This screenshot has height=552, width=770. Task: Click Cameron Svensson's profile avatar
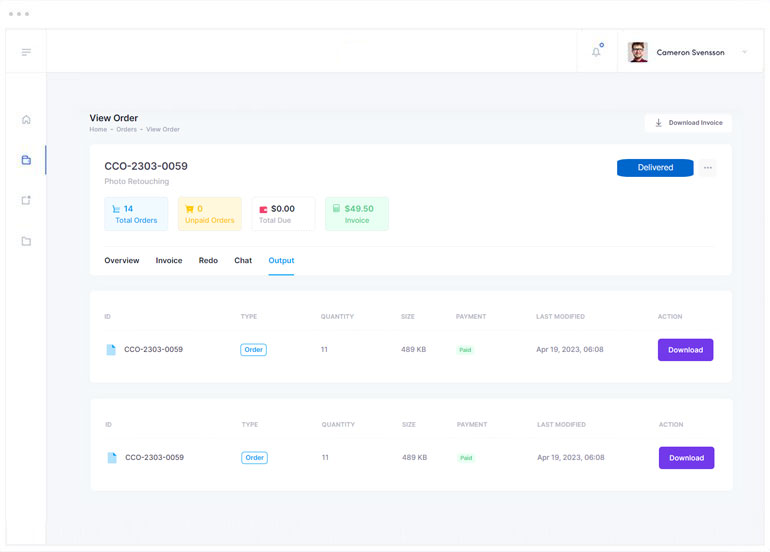637,52
